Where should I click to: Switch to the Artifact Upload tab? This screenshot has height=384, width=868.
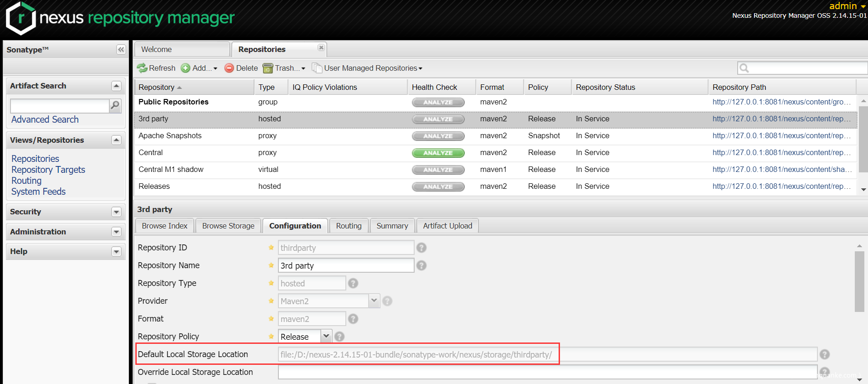[447, 226]
